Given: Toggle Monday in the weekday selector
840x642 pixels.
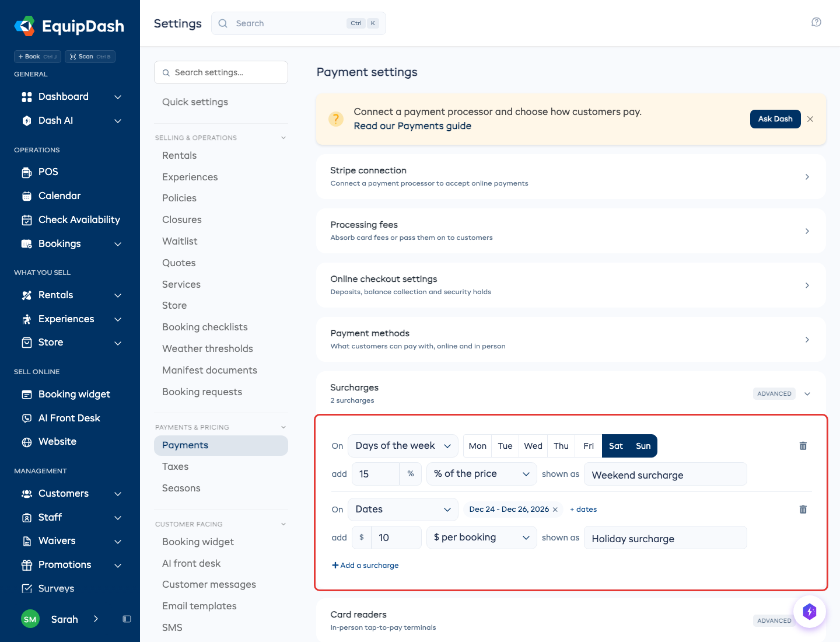Looking at the screenshot, I should pos(478,446).
